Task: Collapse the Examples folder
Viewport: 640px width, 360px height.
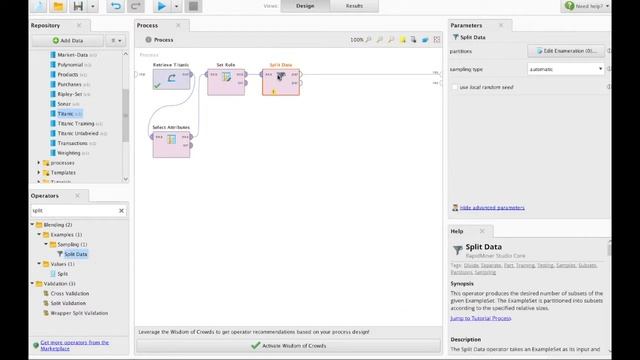Action: click(39, 234)
